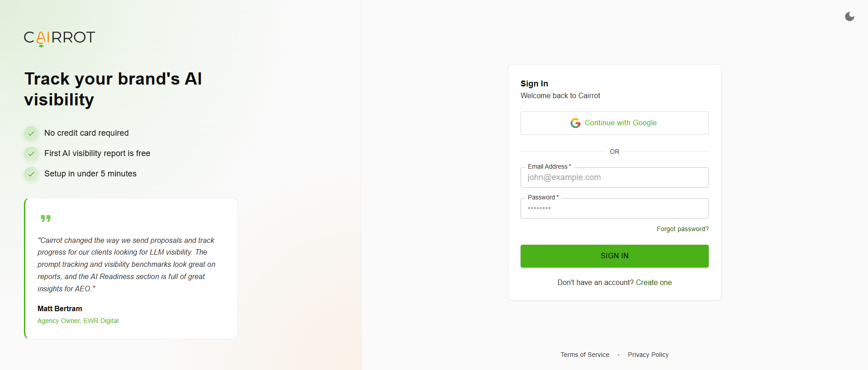Screen dimensions: 868x370
Task: Click the 'Don't have an account?' text
Action: (595, 282)
